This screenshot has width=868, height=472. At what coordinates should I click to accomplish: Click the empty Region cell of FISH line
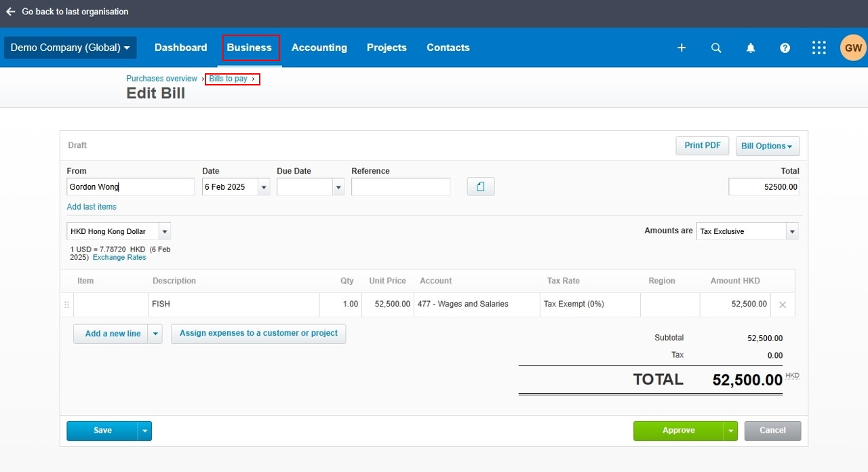[x=670, y=304]
